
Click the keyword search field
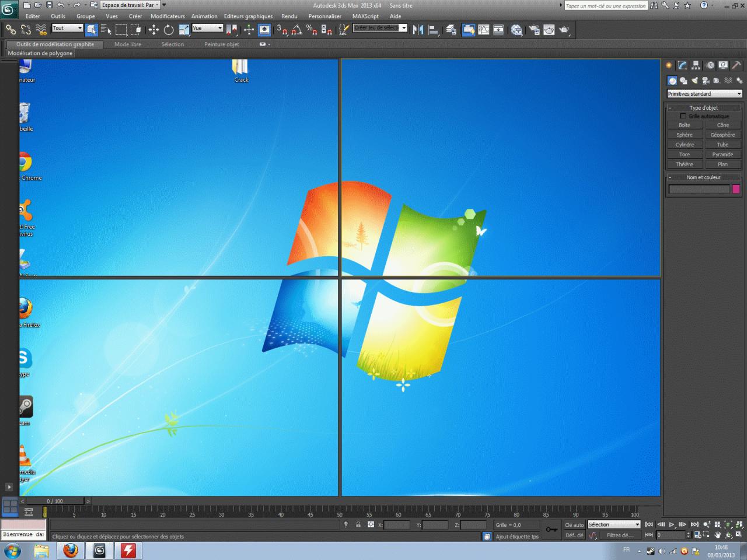coord(606,6)
